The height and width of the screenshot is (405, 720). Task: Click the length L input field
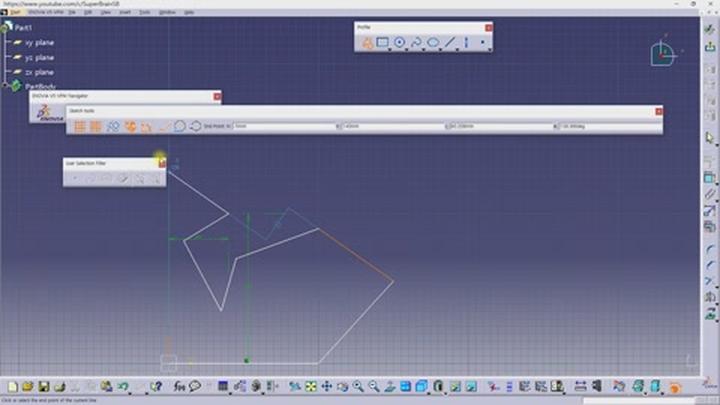pos(503,126)
